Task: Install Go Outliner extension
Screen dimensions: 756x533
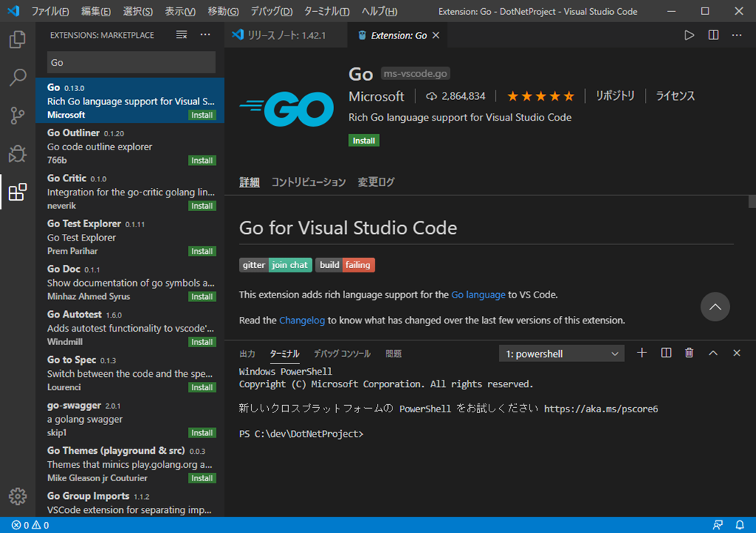Action: click(x=202, y=161)
